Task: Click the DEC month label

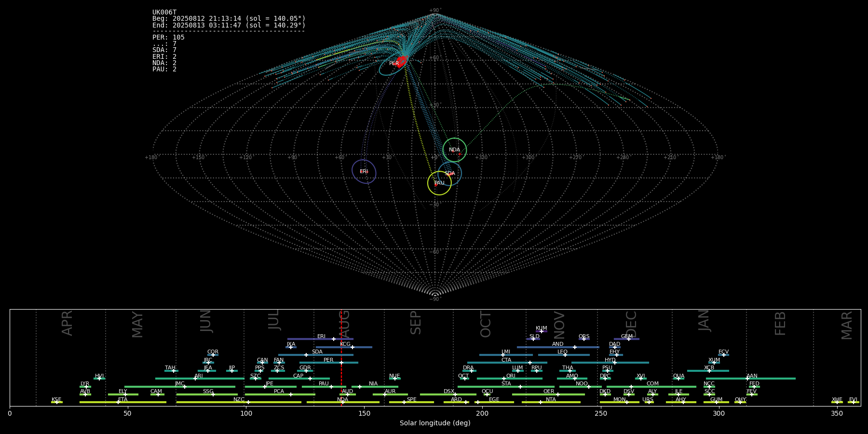Action: point(631,324)
